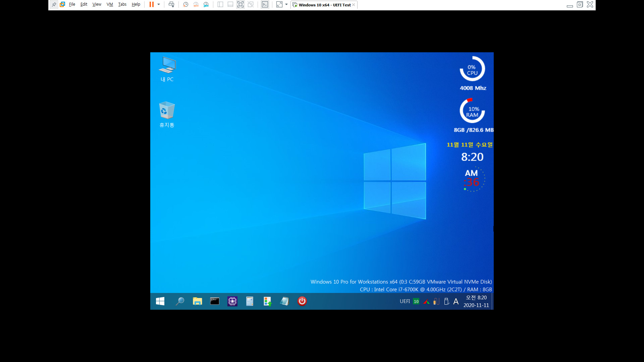Screen dimensions: 644x362
Task: Close the Windows 10 x64 - UEFI Test tab
Action: (x=354, y=5)
